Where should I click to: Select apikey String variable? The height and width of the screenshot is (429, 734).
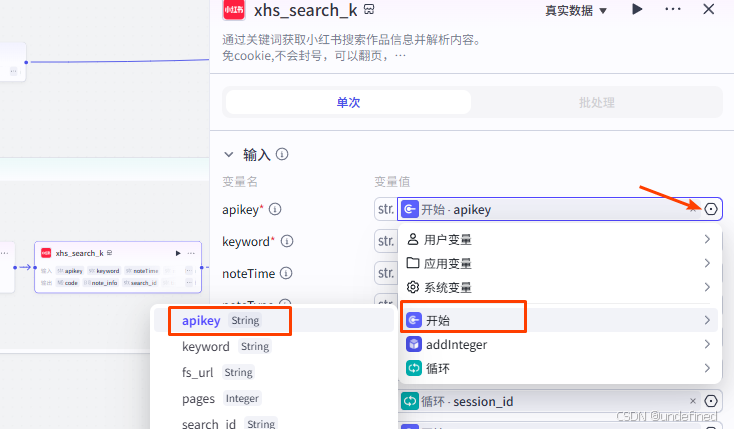(274, 320)
